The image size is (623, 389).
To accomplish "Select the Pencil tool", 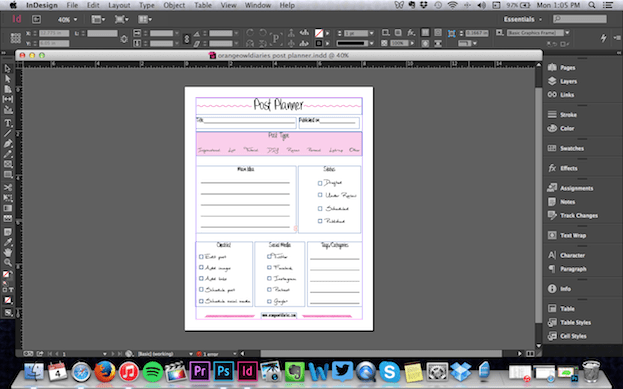I will 8,154.
